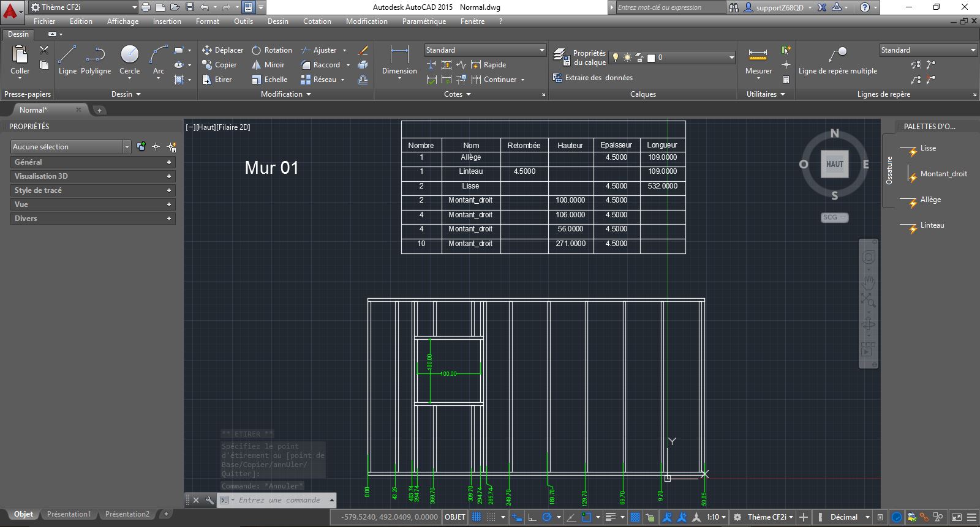Activate the Rotation tool

pyautogui.click(x=271, y=50)
